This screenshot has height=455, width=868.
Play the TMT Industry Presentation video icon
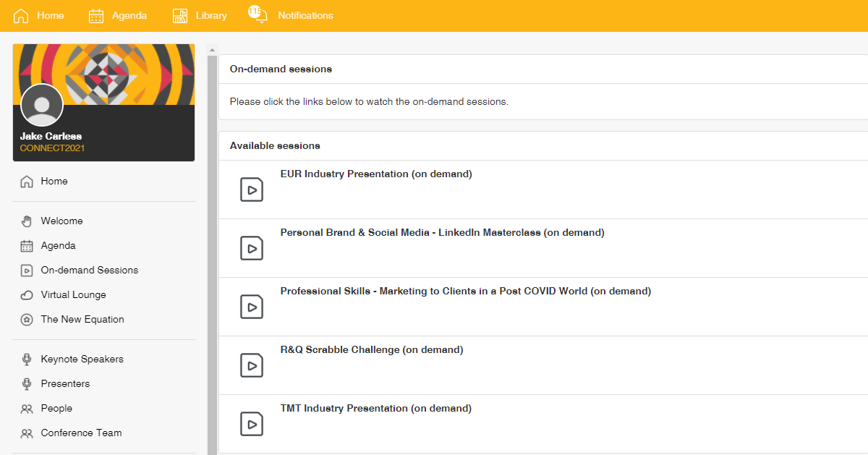pos(251,424)
